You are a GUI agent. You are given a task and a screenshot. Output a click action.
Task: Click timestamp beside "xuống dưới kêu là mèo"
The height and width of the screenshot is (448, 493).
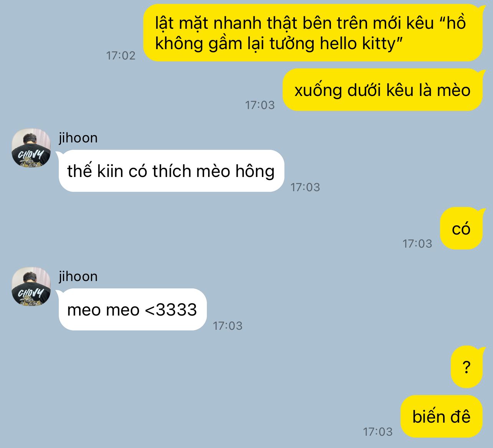tap(260, 105)
